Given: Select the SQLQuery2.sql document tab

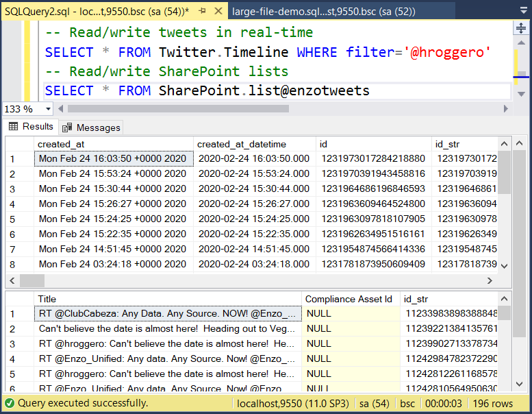Looking at the screenshot, I should 97,12.
